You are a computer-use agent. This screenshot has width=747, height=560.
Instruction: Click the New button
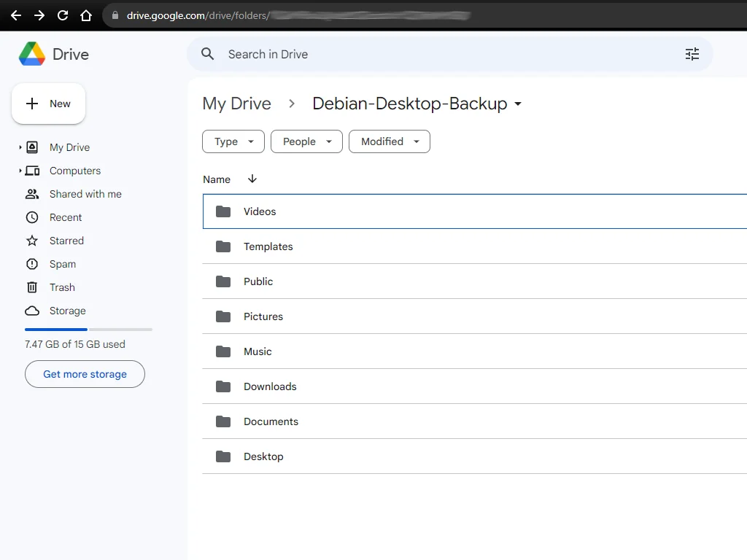[x=49, y=104]
